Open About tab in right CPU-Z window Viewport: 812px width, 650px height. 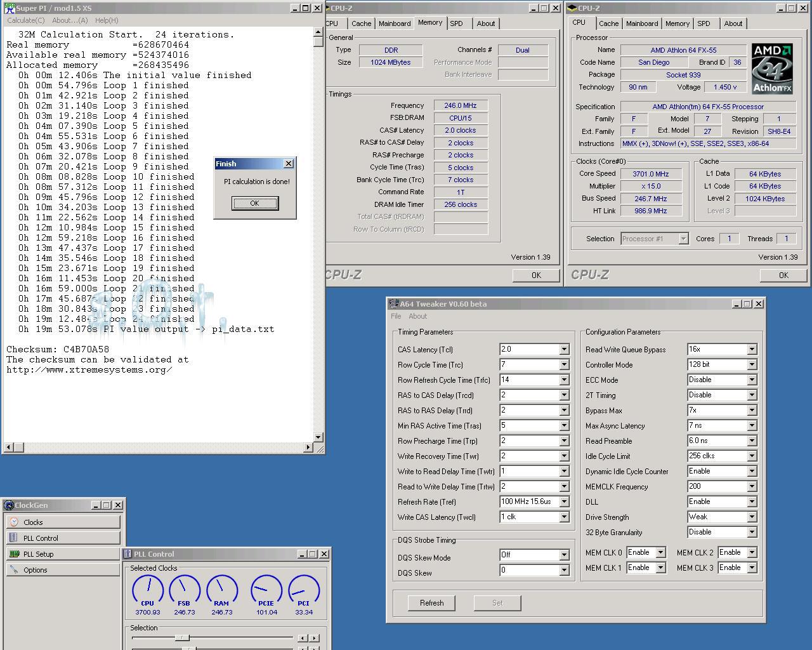coord(733,23)
